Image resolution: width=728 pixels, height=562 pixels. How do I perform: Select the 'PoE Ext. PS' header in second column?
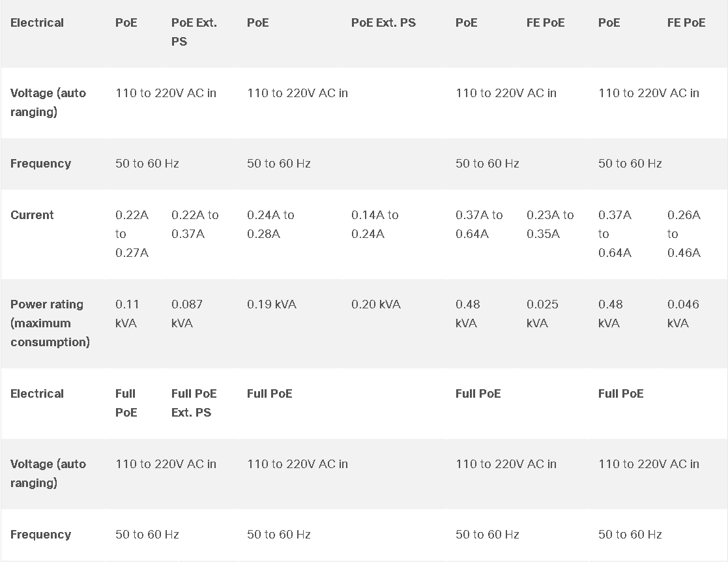(x=194, y=32)
